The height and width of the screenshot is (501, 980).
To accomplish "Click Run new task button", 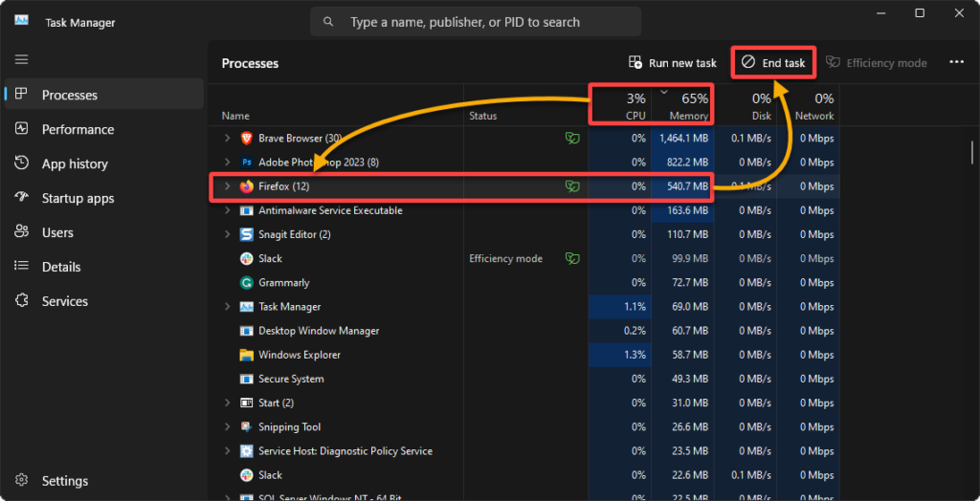I will [672, 63].
